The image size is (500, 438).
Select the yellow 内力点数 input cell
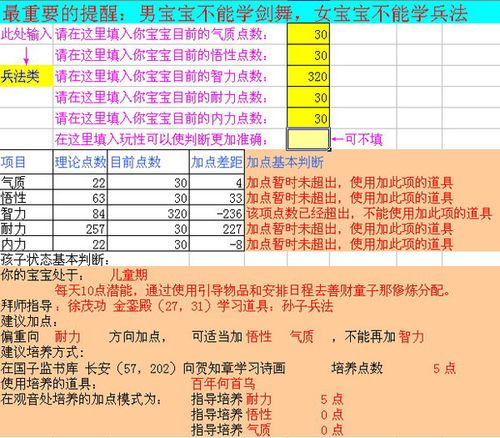308,118
